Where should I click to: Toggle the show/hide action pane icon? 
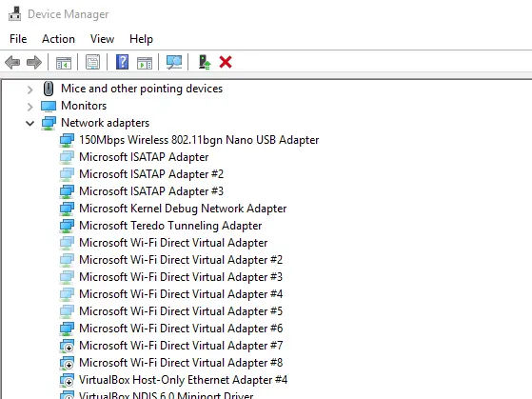click(145, 63)
